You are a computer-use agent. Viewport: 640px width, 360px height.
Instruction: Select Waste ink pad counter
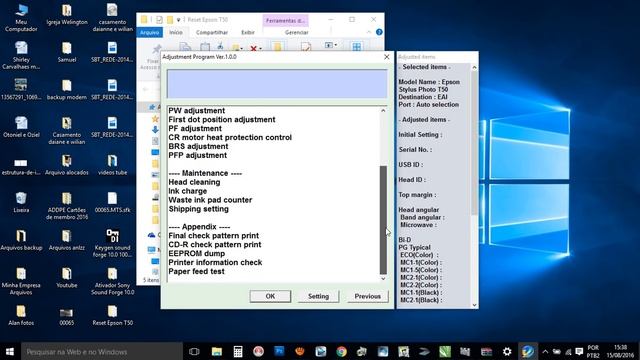click(x=210, y=200)
